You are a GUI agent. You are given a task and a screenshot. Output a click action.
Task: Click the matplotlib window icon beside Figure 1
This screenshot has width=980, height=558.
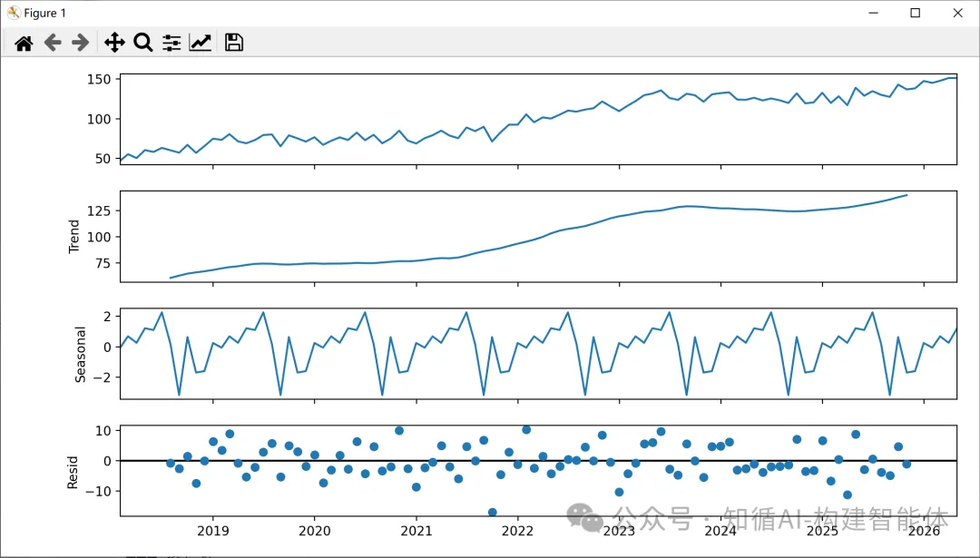[13, 13]
